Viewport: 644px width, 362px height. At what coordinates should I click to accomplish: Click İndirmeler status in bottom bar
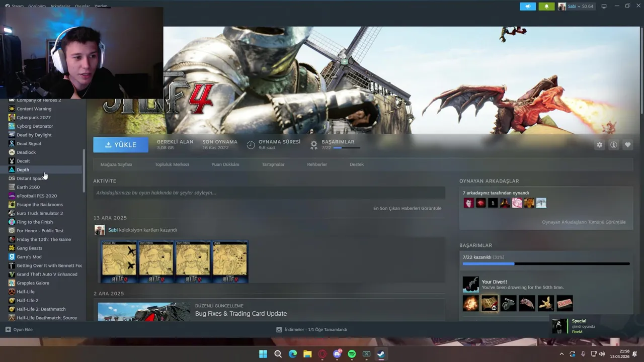click(x=311, y=330)
